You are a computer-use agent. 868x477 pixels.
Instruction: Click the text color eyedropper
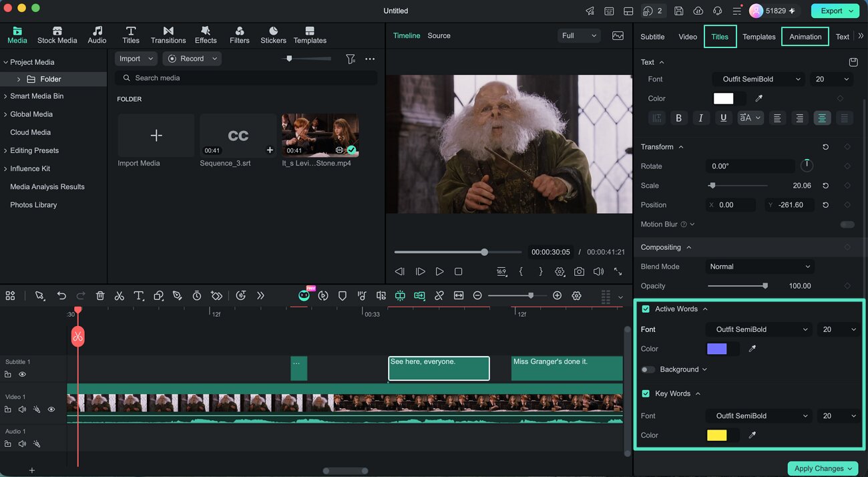pyautogui.click(x=758, y=98)
